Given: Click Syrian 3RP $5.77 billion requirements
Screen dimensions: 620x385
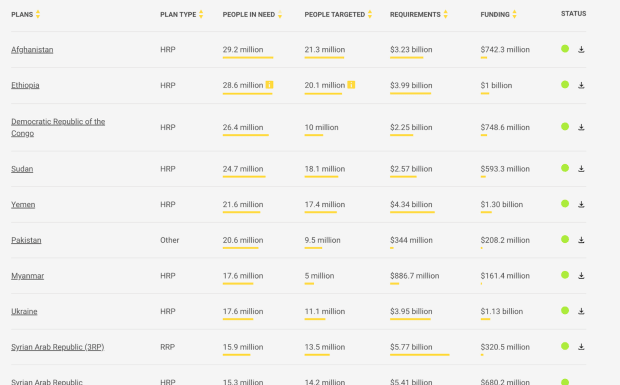Looking at the screenshot, I should pyautogui.click(x=411, y=347).
